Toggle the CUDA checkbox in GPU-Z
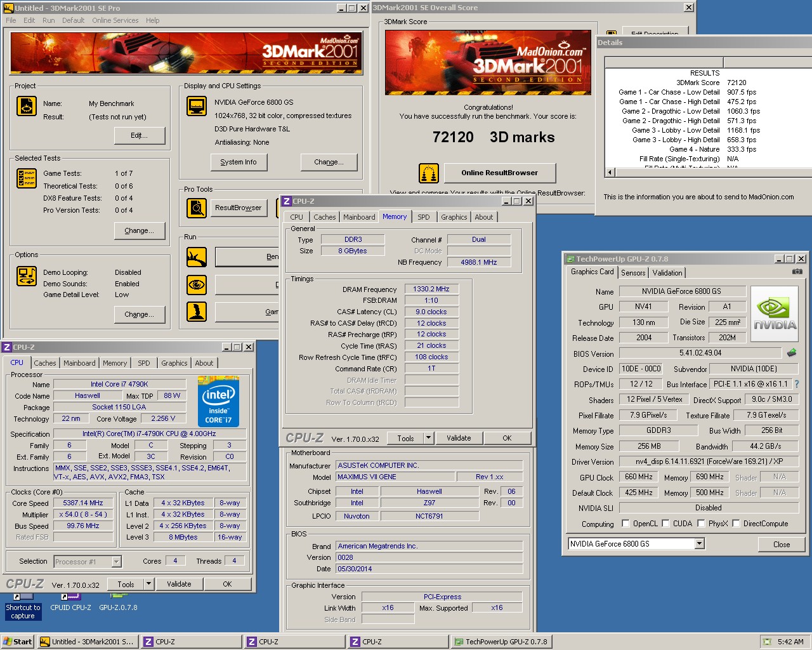The image size is (812, 650). 665,524
